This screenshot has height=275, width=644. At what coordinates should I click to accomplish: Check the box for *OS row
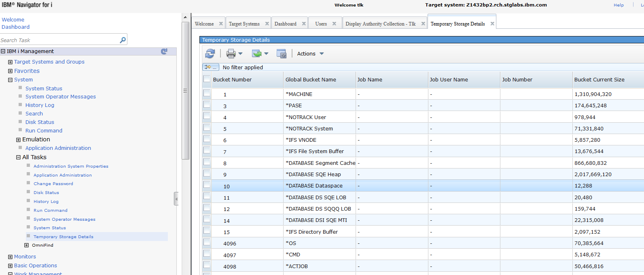(x=207, y=242)
